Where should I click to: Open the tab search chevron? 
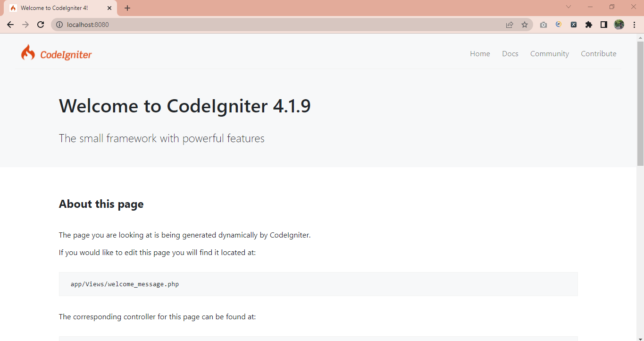click(x=569, y=7)
